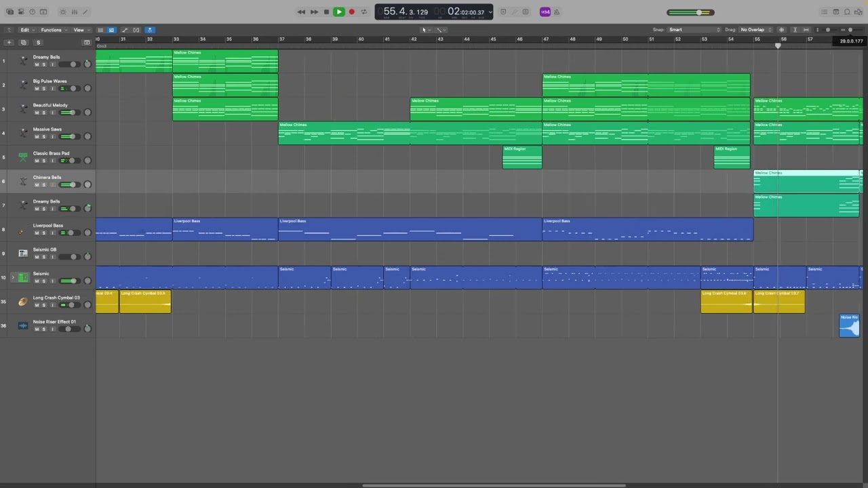
Task: Open the Edit menu in tracks area
Action: pyautogui.click(x=26, y=30)
